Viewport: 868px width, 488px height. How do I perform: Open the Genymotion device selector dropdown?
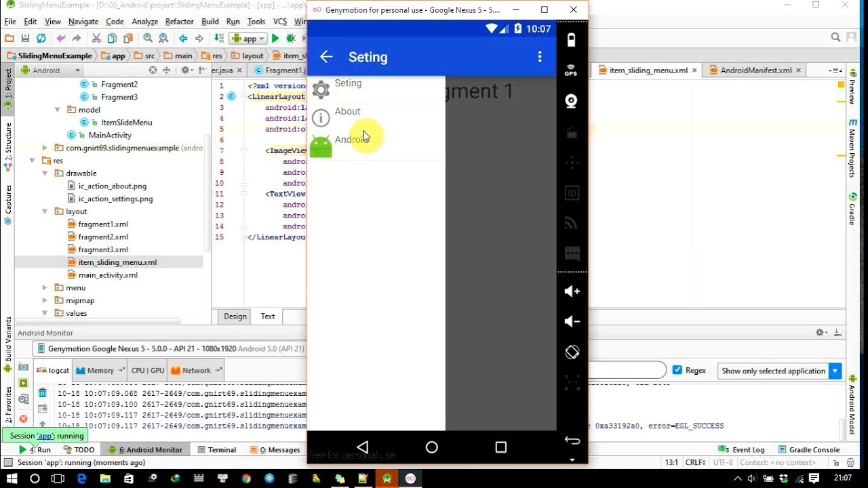coord(170,348)
